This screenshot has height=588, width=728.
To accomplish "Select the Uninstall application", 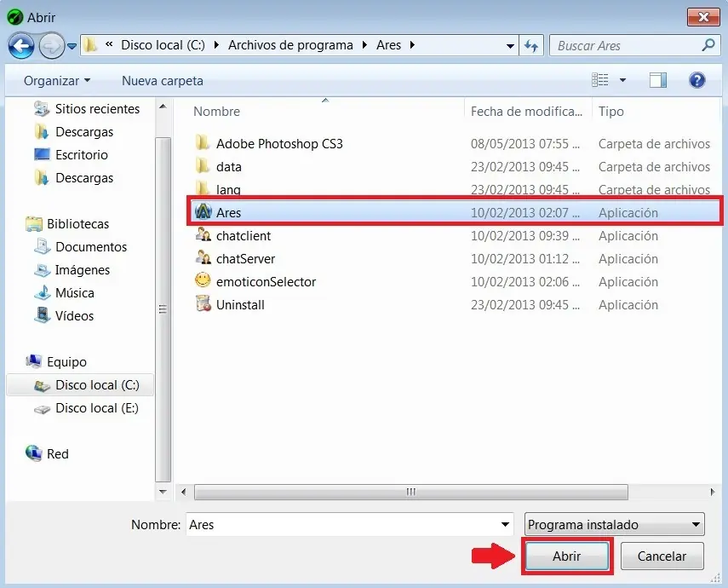I will (240, 305).
